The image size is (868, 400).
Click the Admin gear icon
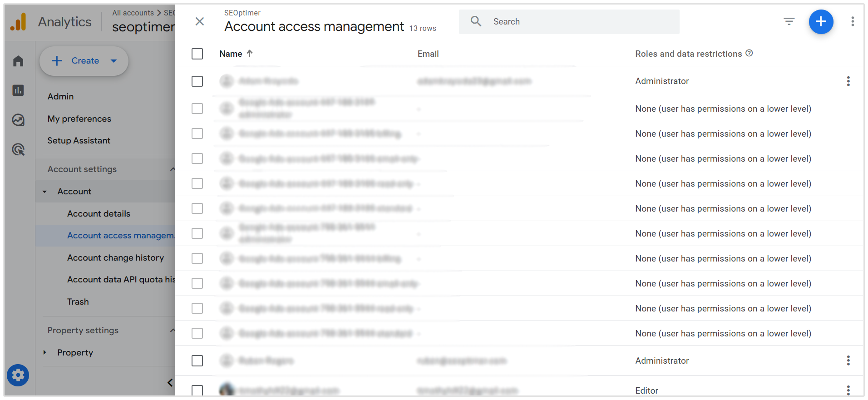(18, 375)
